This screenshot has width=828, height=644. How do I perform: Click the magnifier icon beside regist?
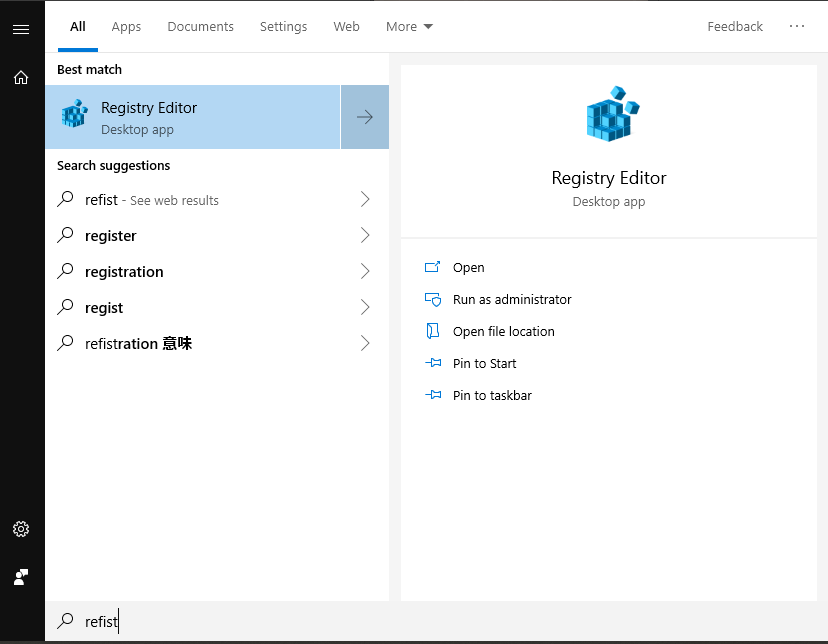(x=65, y=307)
